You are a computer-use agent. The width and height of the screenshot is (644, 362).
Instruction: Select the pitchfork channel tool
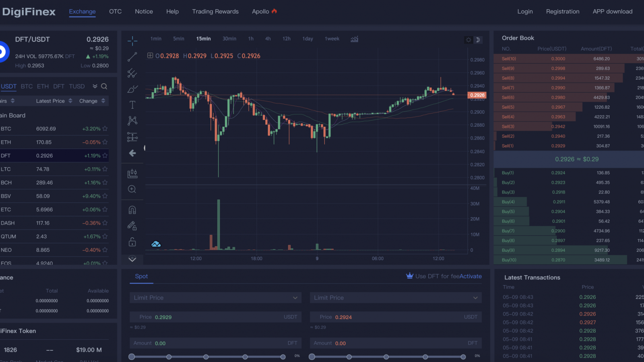[132, 73]
